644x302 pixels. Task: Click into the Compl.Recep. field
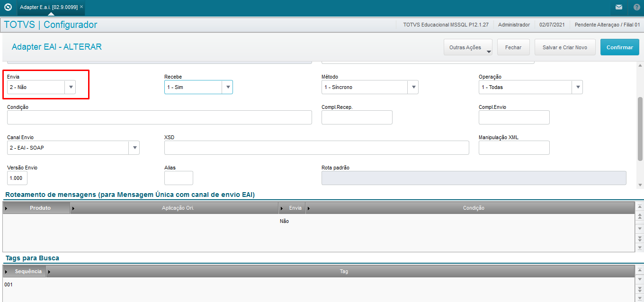pos(357,117)
